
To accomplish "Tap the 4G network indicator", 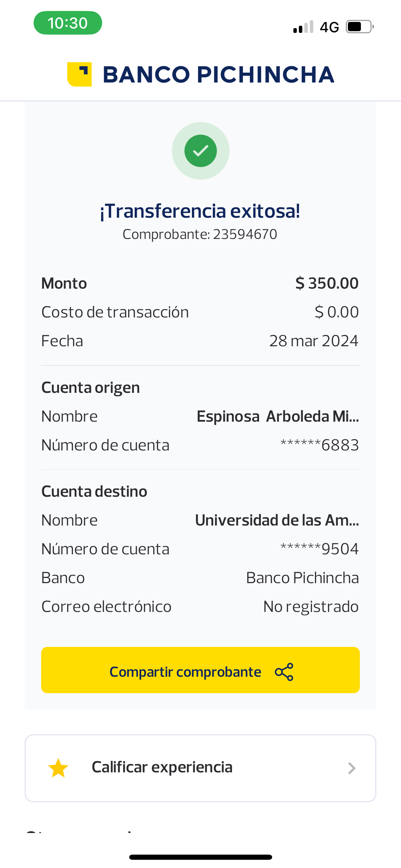I will click(329, 27).
